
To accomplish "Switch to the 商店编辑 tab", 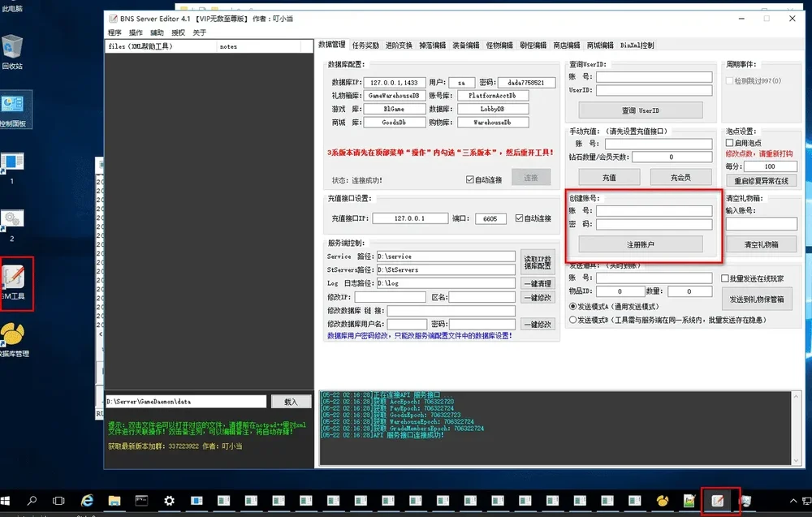I will tap(567, 45).
